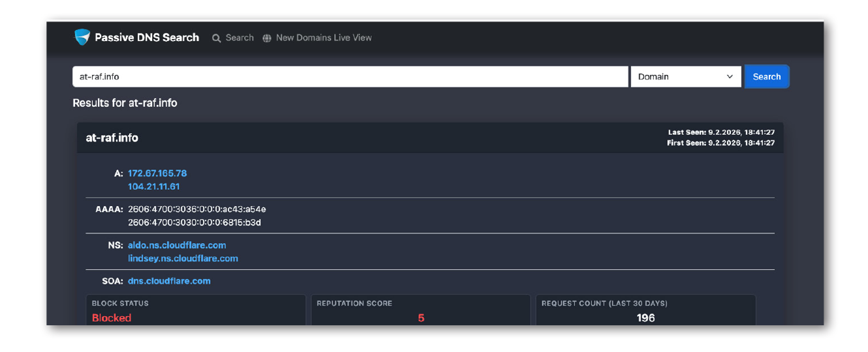The width and height of the screenshot is (868, 352).
Task: Click the magnifying glass icon in navbar
Action: point(217,38)
